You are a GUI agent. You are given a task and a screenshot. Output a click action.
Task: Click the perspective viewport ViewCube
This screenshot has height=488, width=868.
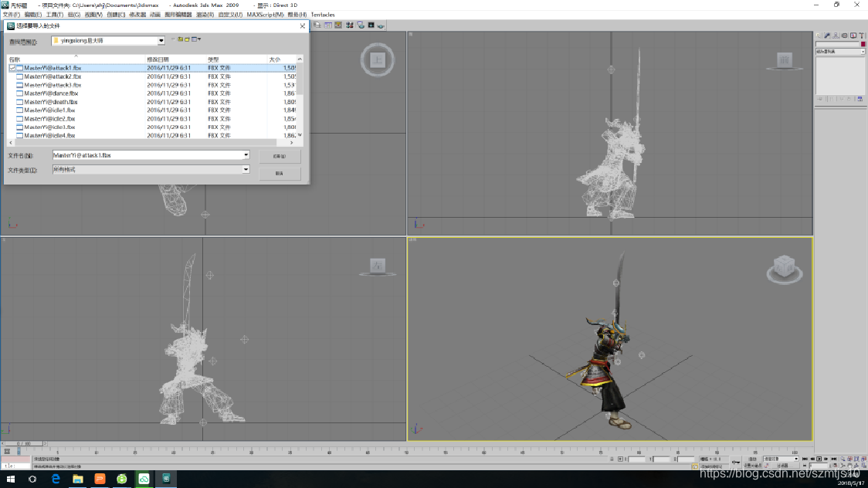[785, 266]
